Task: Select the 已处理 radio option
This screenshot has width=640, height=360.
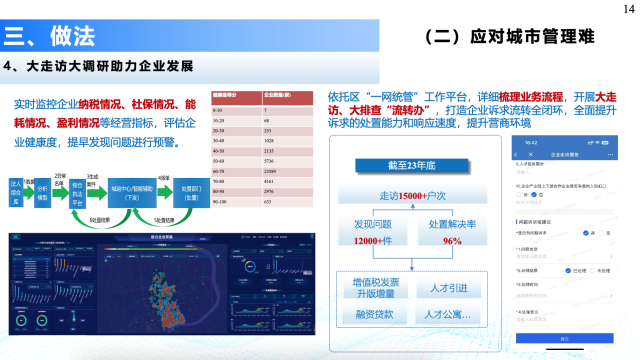Action: [x=568, y=271]
